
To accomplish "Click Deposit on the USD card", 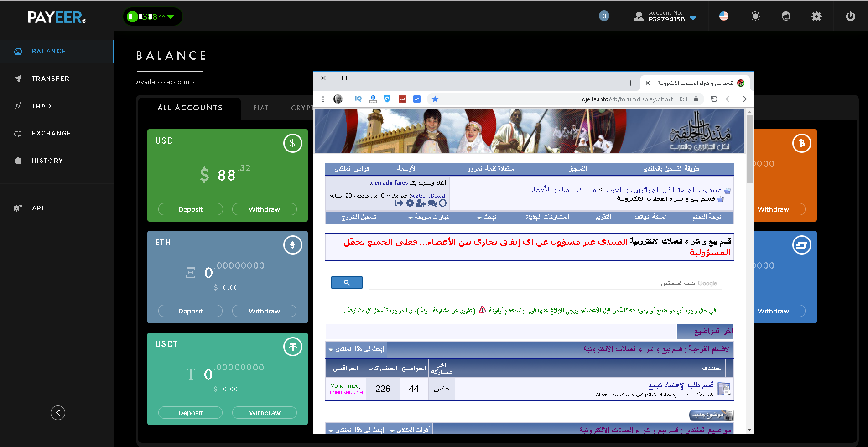I will pyautogui.click(x=191, y=209).
